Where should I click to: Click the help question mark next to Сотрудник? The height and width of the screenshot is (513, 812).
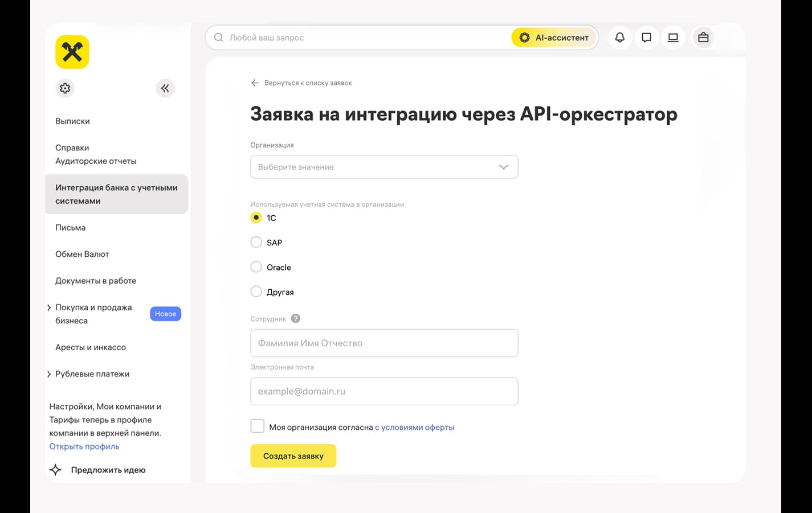(296, 319)
